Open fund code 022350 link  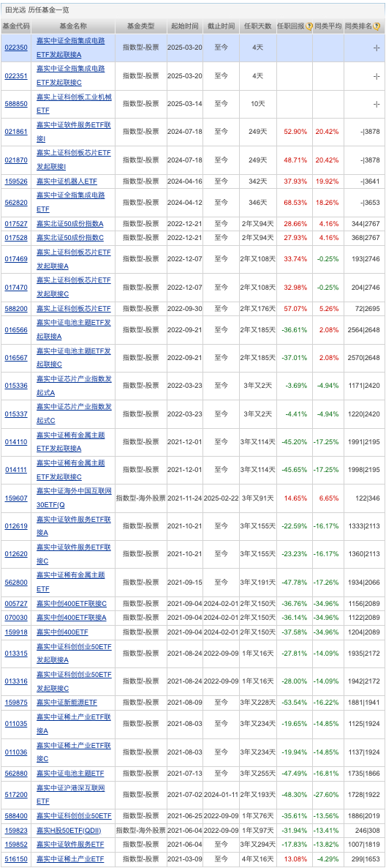click(x=16, y=48)
